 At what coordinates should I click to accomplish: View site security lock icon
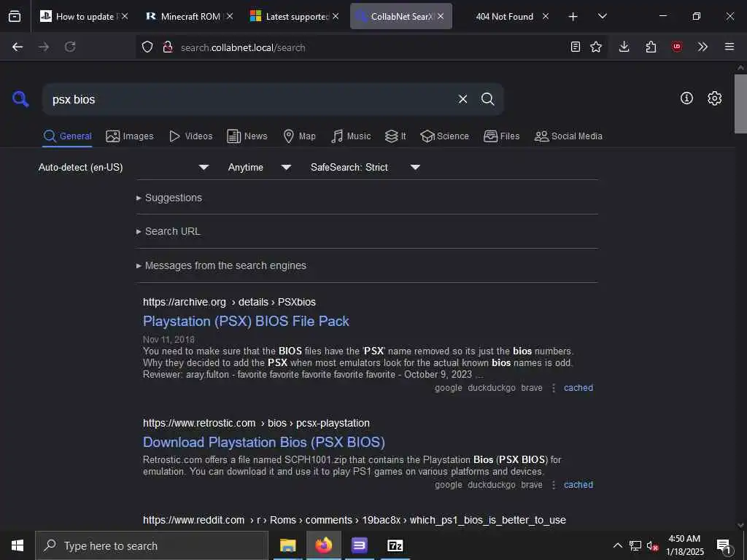coord(167,47)
